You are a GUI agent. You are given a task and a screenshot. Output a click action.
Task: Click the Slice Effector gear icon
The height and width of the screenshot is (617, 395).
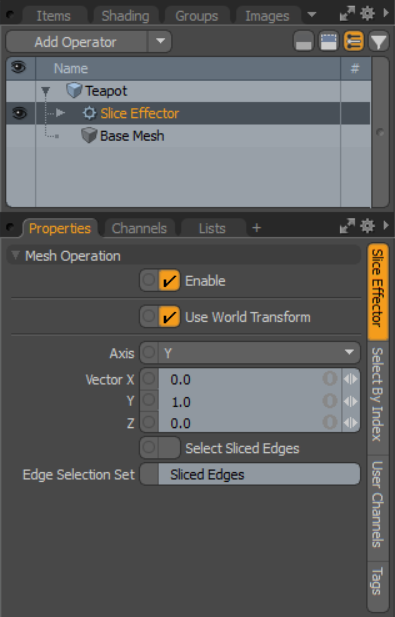pos(89,113)
